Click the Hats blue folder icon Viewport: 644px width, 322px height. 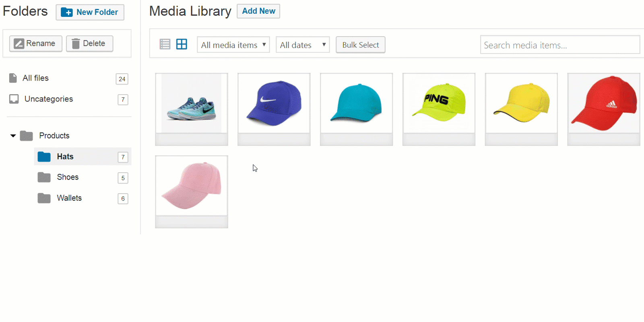pyautogui.click(x=44, y=157)
